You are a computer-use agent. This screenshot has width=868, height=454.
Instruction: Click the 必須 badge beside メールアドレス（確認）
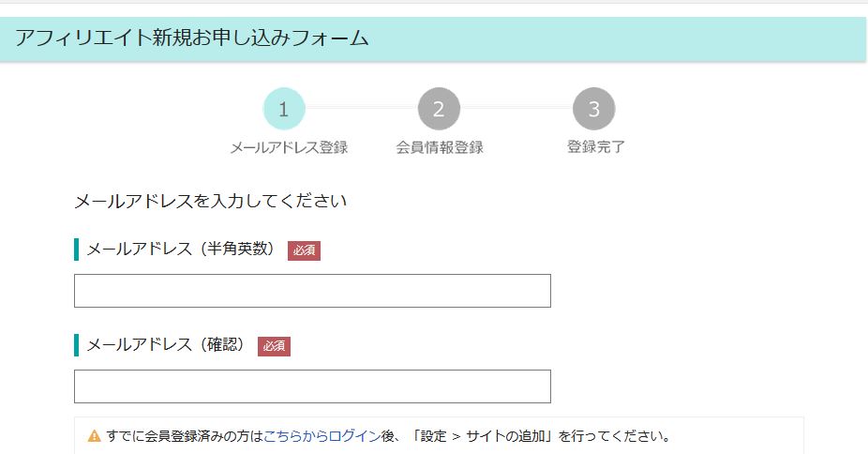click(x=274, y=346)
